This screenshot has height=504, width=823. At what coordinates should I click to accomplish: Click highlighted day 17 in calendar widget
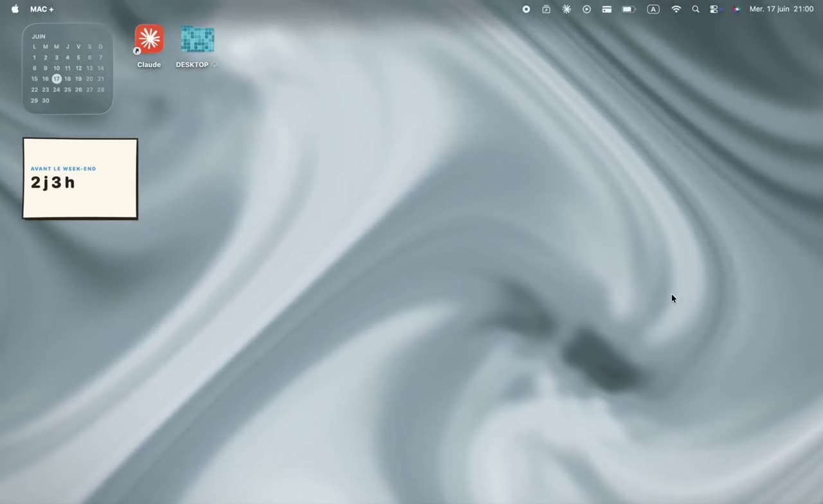(x=57, y=78)
